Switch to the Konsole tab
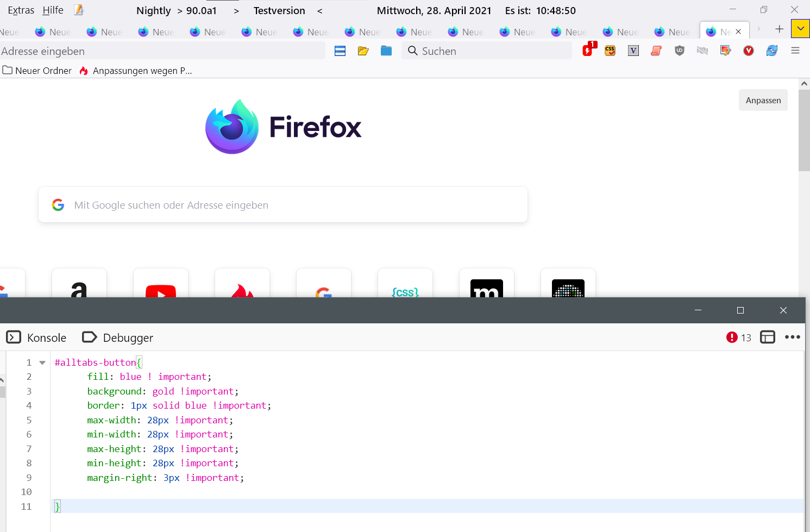The height and width of the screenshot is (532, 810). click(x=36, y=337)
